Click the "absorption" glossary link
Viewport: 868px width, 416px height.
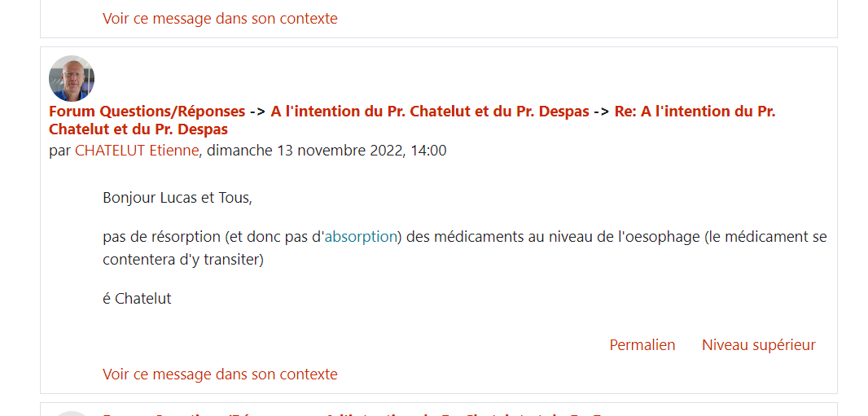pos(361,237)
